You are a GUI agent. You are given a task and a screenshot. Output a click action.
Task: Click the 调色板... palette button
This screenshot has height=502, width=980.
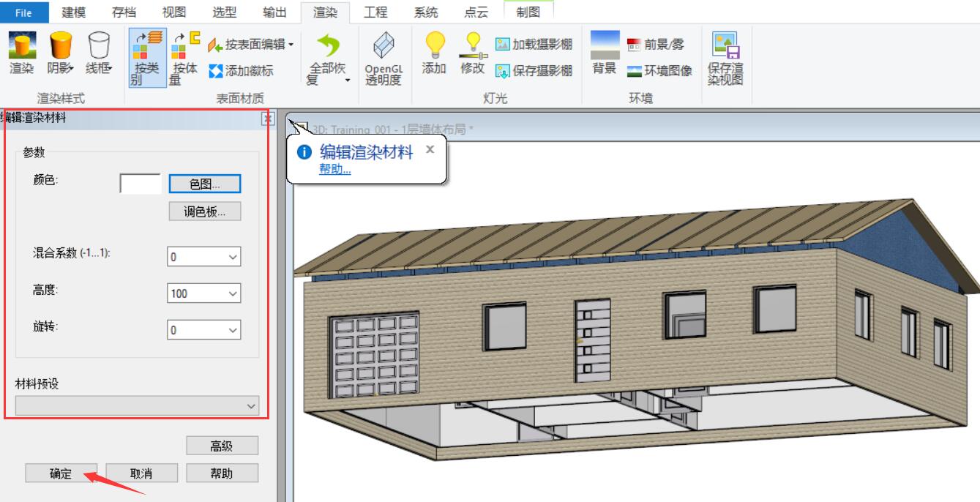pos(205,211)
